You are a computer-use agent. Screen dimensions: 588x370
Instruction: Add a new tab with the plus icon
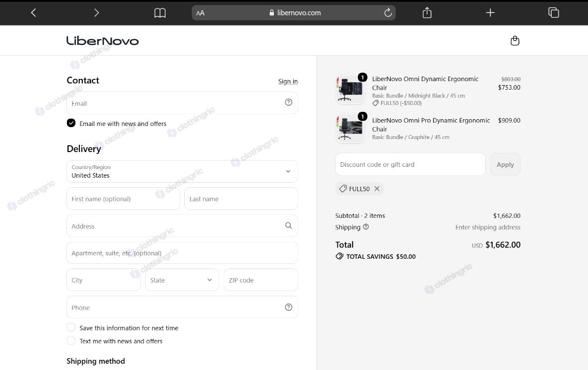[x=490, y=12]
